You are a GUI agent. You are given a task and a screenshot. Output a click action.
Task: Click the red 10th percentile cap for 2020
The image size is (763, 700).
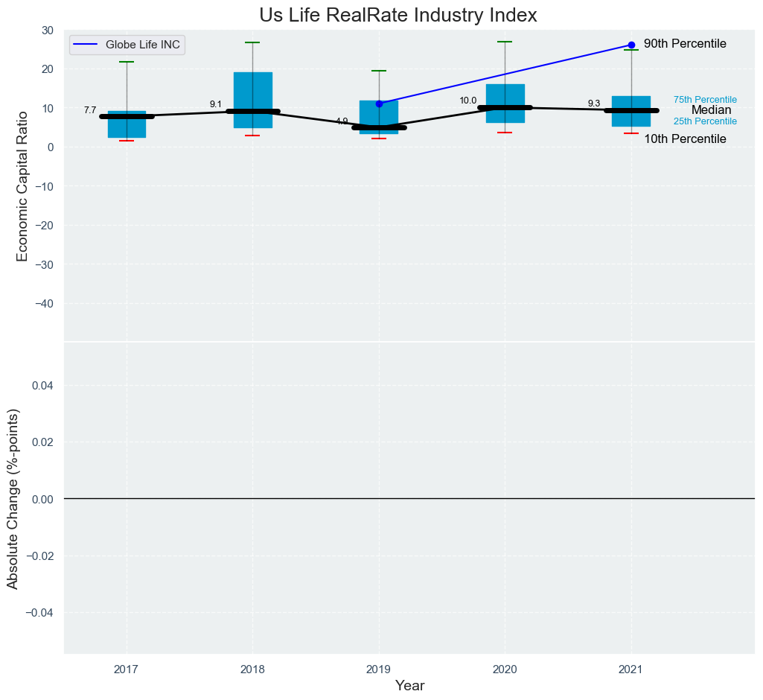pyautogui.click(x=505, y=133)
